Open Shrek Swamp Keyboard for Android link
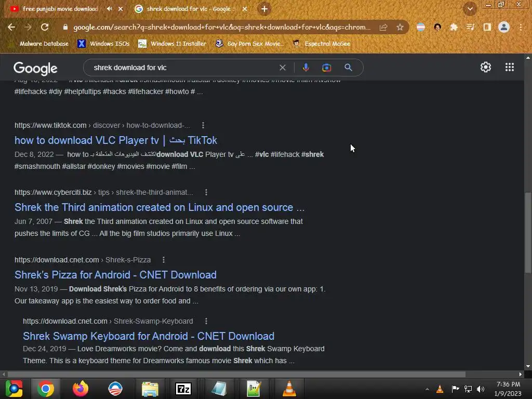 click(x=148, y=336)
